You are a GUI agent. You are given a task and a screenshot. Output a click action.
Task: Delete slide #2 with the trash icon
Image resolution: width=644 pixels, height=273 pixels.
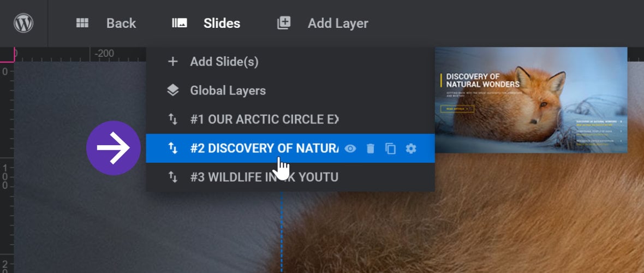pyautogui.click(x=371, y=149)
